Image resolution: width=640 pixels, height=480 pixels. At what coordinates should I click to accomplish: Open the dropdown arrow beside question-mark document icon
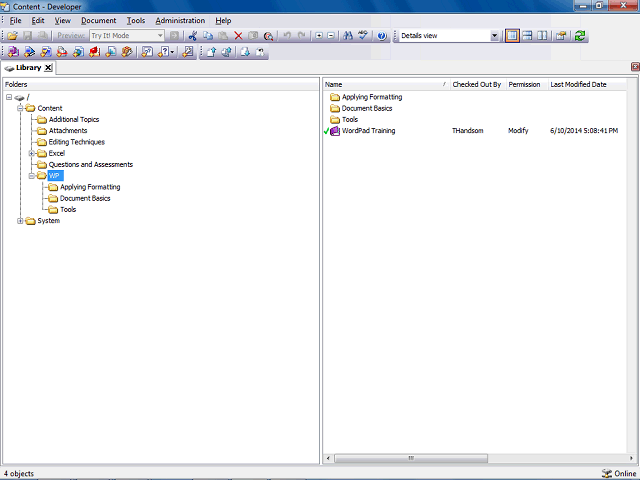point(173,52)
